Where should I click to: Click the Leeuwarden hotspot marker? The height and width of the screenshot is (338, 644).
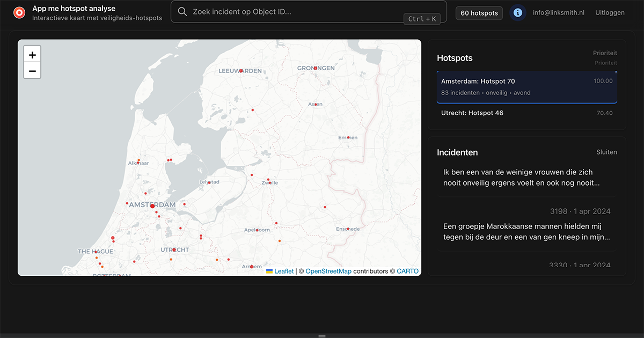coord(241,71)
